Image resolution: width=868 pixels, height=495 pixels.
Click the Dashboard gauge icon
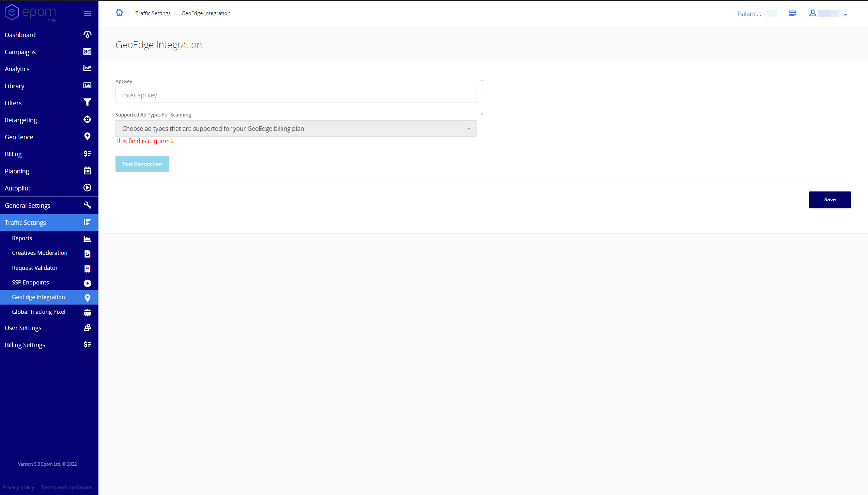87,35
